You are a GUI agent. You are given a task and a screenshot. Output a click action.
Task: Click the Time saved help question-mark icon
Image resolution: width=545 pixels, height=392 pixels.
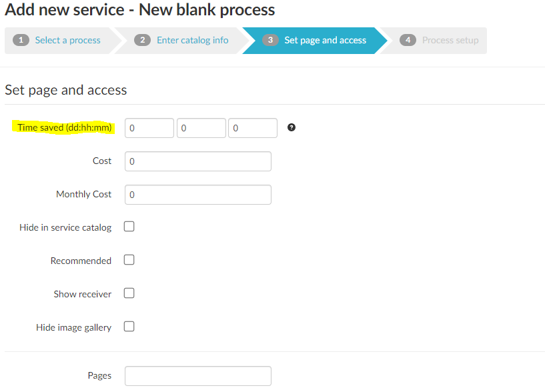[x=292, y=127]
